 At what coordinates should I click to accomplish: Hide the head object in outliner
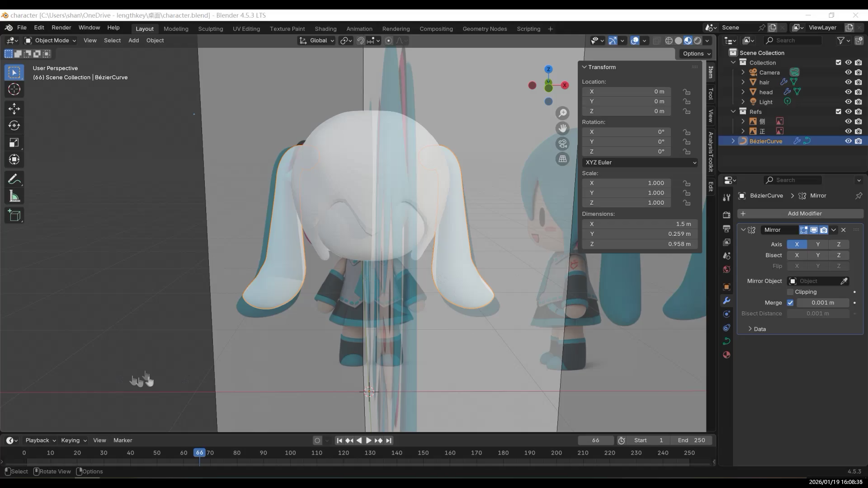coord(848,92)
